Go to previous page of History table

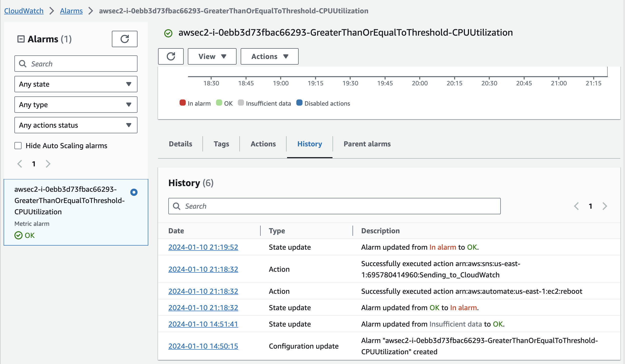pos(576,206)
